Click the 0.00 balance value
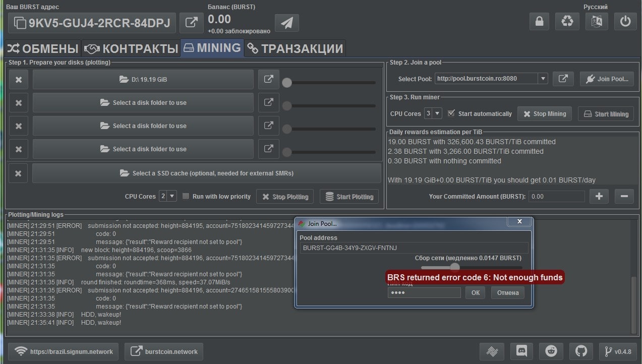Screen dimensions: 642x364 (219, 20)
